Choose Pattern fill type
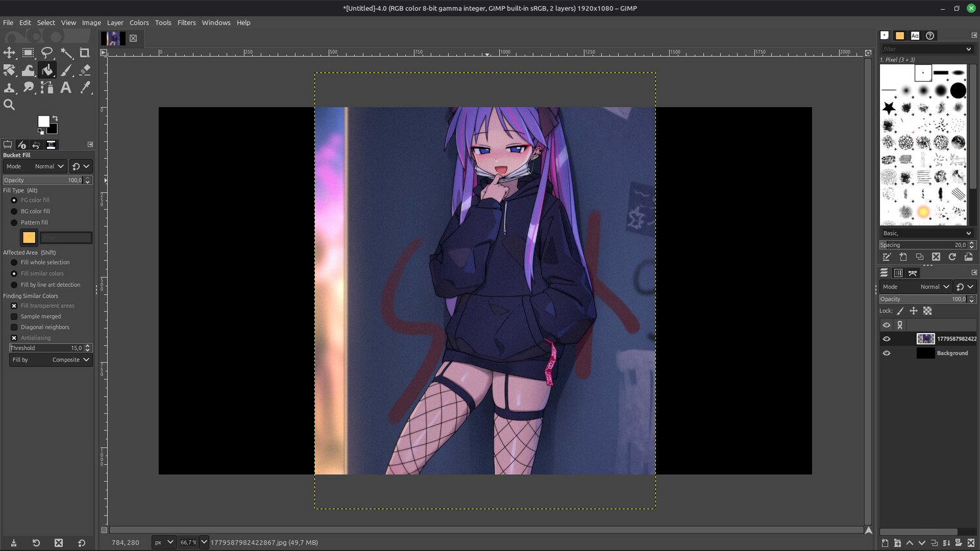Image resolution: width=980 pixels, height=551 pixels. point(14,223)
